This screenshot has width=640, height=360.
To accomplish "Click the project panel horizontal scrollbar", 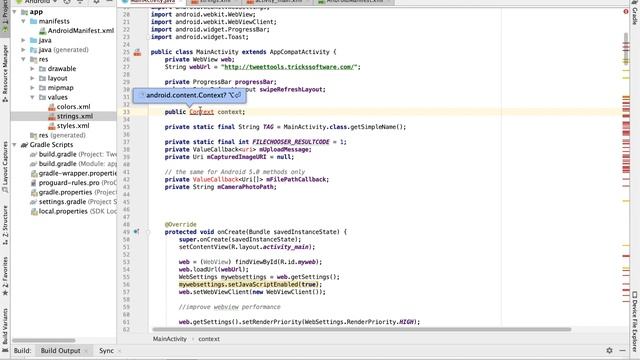I will (x=43, y=340).
